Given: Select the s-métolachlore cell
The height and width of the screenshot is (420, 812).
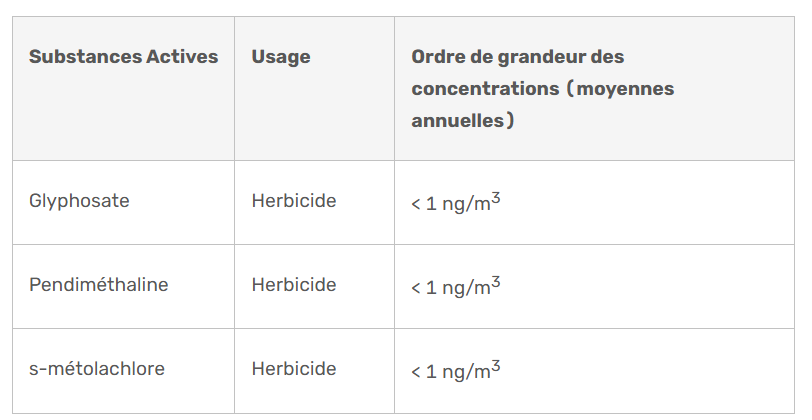Looking at the screenshot, I should pyautogui.click(x=96, y=369).
